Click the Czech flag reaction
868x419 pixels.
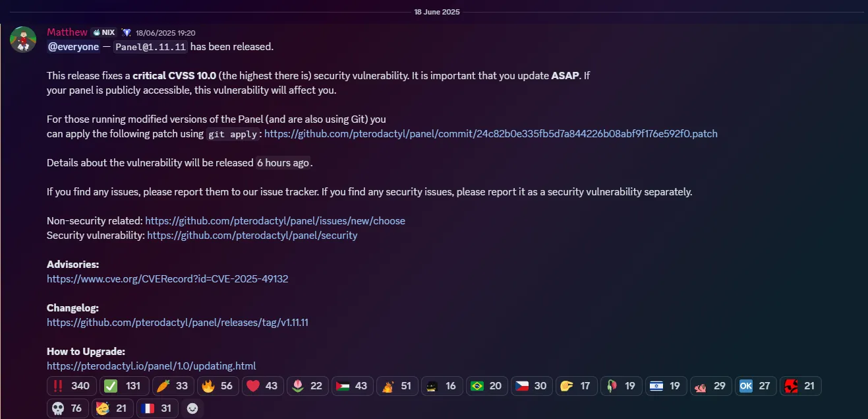(x=531, y=386)
